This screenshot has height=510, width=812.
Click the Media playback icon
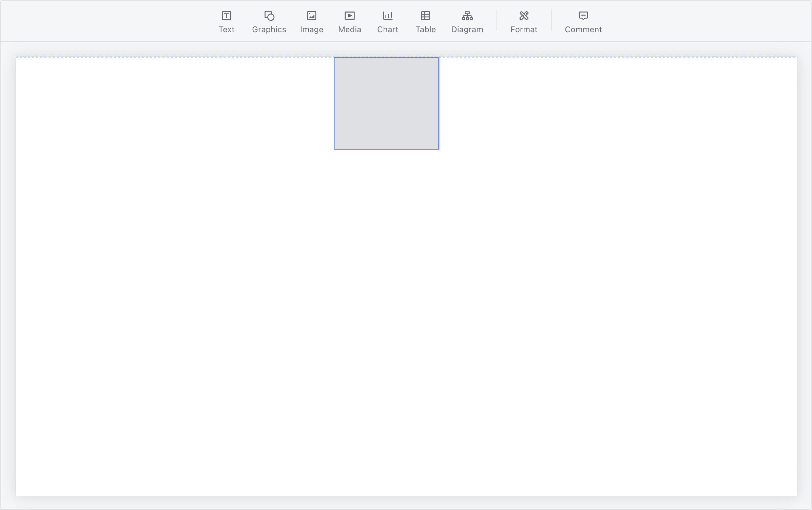[349, 16]
